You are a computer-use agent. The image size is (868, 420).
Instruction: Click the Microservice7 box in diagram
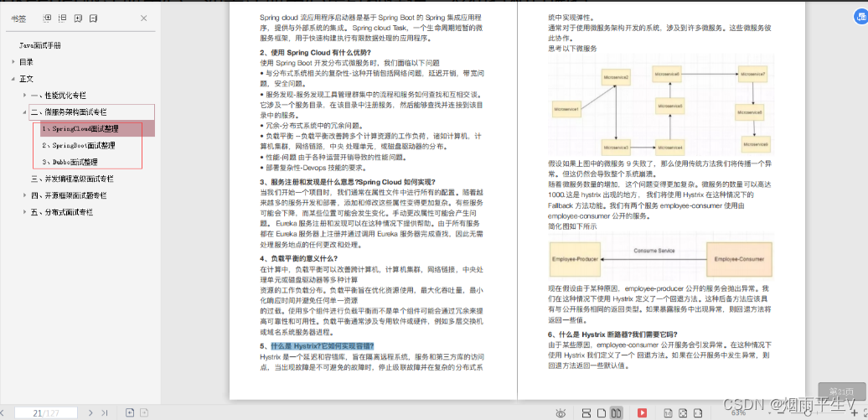[x=753, y=75]
